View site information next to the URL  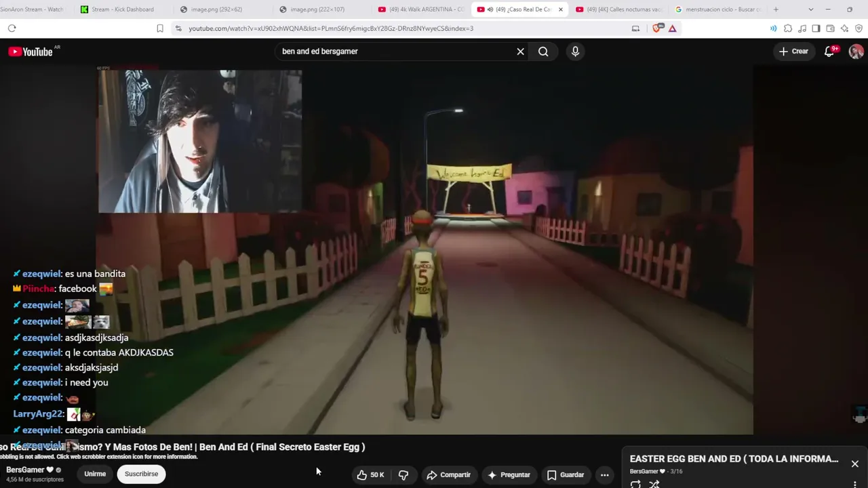[178, 28]
